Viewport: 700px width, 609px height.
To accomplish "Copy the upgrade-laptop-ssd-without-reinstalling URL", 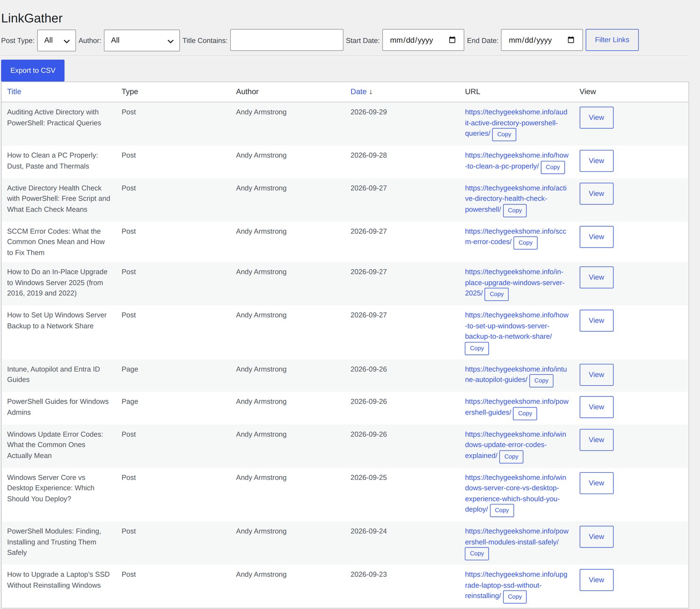I will point(515,597).
